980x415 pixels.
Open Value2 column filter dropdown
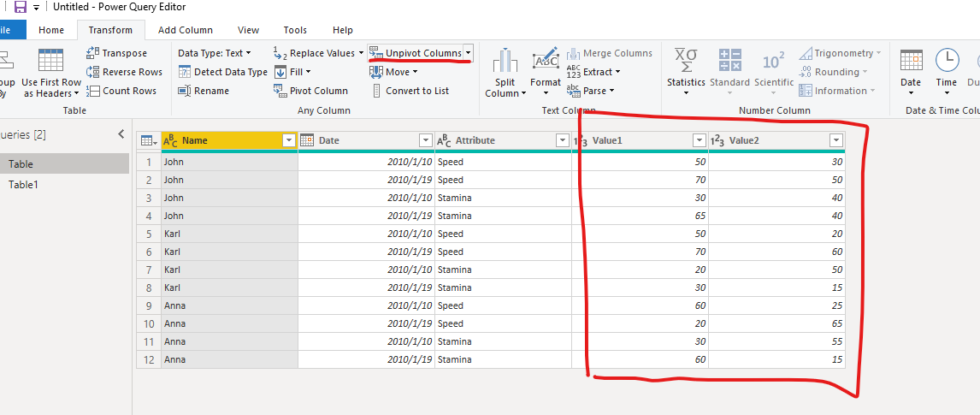pyautogui.click(x=836, y=140)
